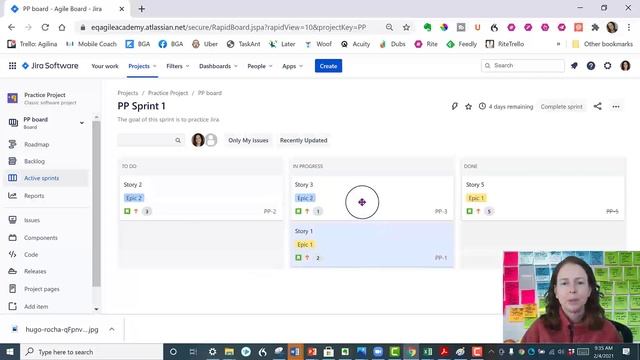The width and height of the screenshot is (640, 360).
Task: Open Components in the sidebar
Action: (x=40, y=238)
